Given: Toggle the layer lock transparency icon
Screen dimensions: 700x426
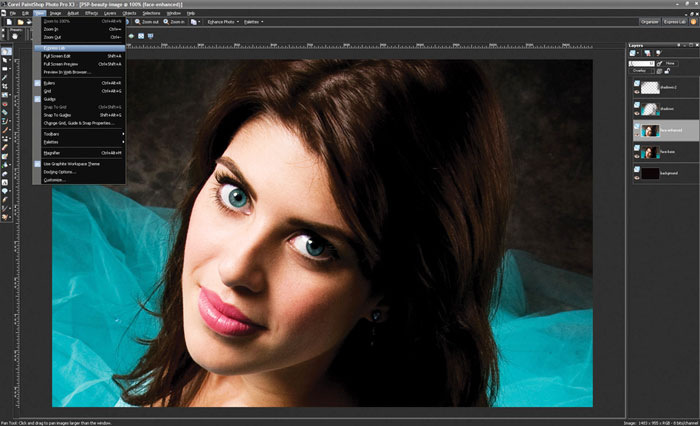Looking at the screenshot, I should 667,71.
